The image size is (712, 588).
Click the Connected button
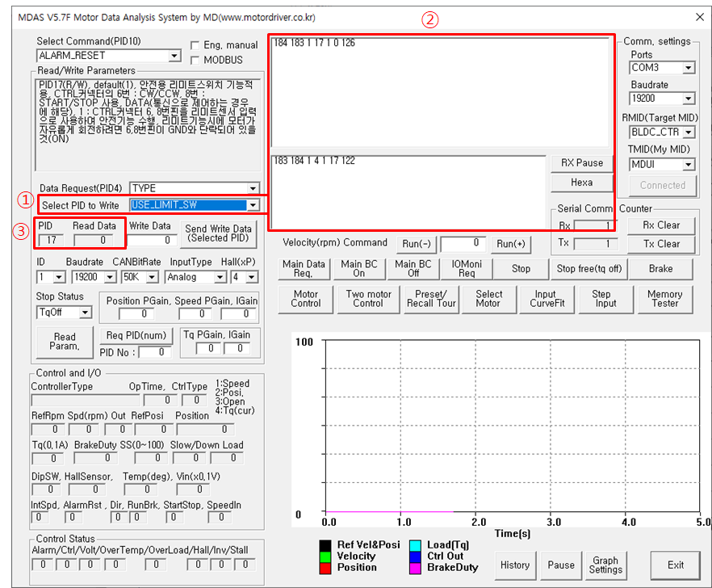pos(663,186)
